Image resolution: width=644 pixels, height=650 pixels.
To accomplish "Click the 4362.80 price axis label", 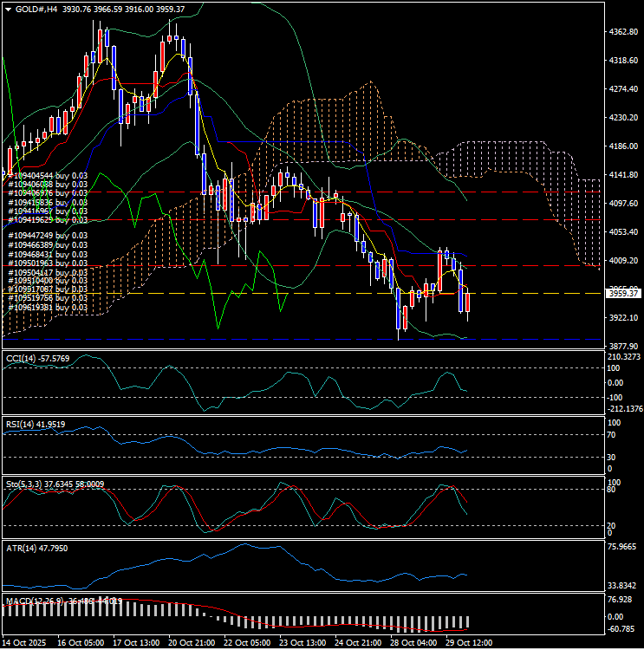I will pyautogui.click(x=624, y=32).
